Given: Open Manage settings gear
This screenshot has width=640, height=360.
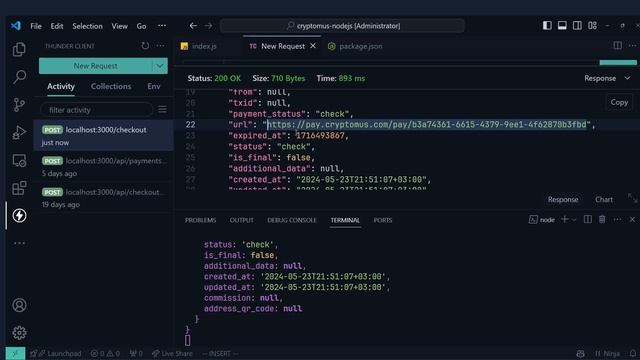Looking at the screenshot, I should click(x=19, y=333).
